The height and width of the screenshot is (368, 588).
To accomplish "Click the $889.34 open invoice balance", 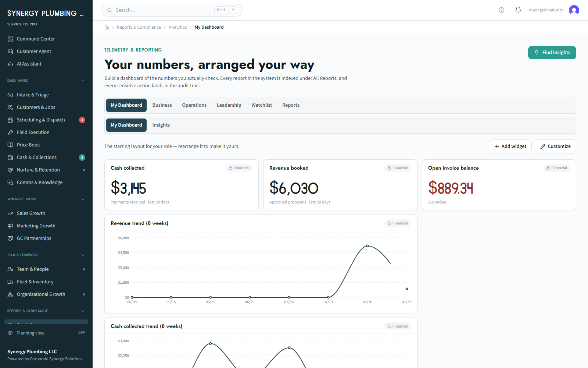I will coord(451,188).
